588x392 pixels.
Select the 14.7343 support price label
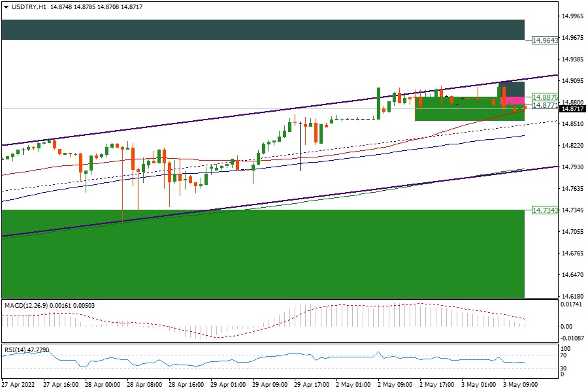[x=545, y=210]
